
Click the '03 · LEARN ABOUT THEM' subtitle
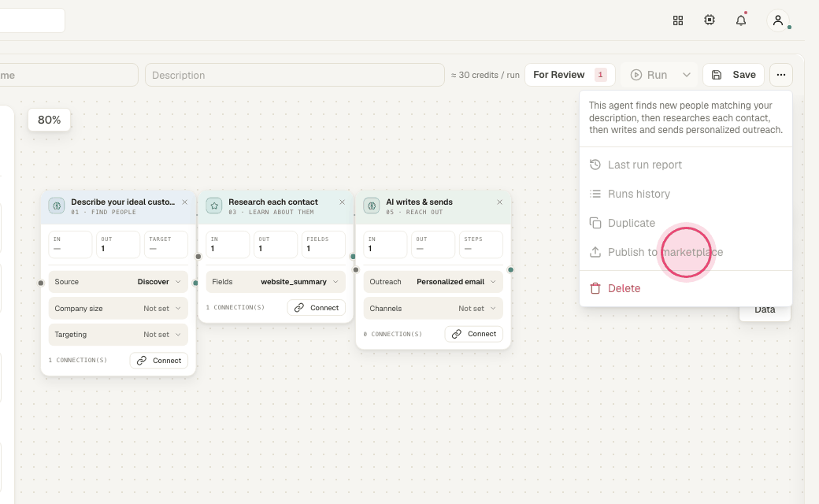pos(271,212)
